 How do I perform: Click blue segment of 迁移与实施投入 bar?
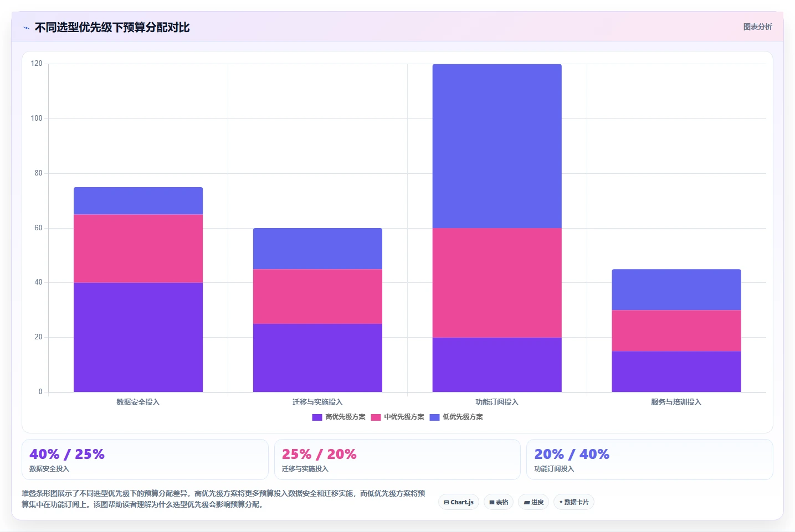pos(317,249)
